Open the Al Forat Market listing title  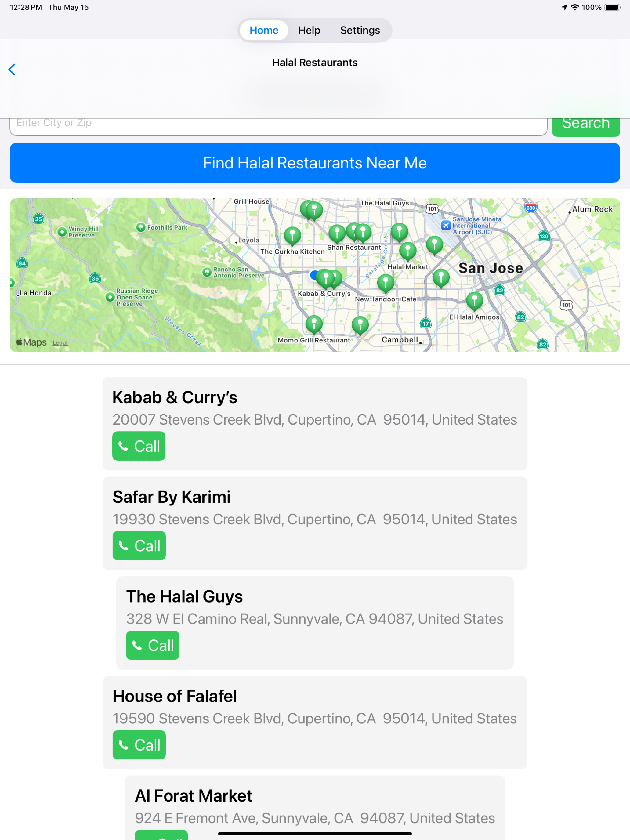point(194,795)
